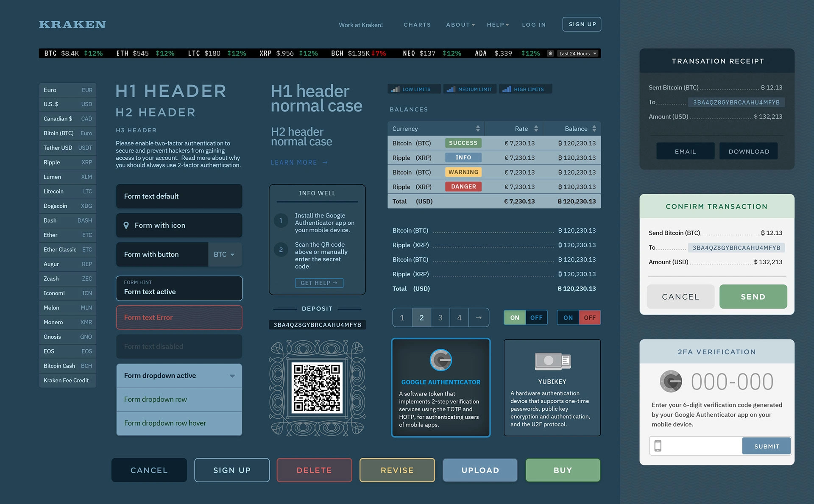Open the Charts nav item

click(417, 25)
